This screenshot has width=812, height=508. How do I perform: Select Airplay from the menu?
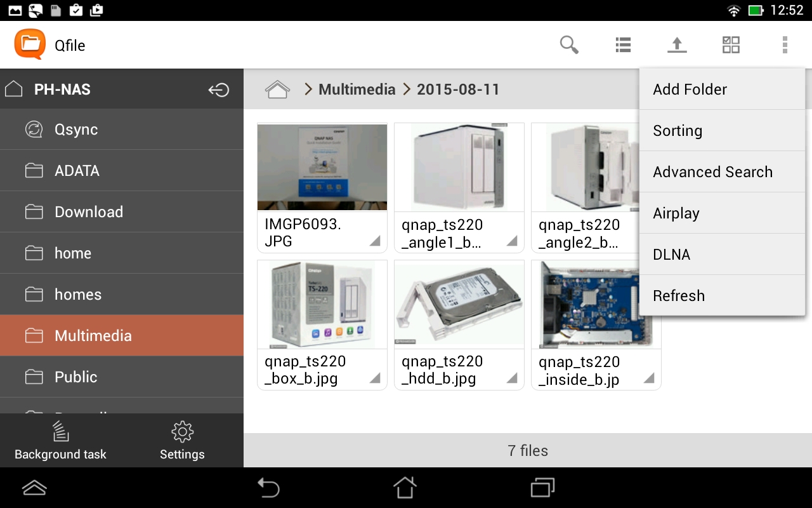pyautogui.click(x=722, y=213)
